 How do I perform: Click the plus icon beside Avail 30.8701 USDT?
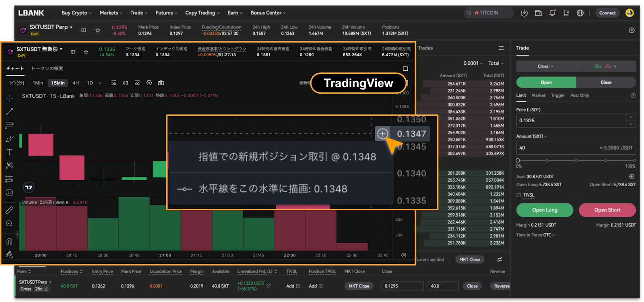[x=632, y=177]
